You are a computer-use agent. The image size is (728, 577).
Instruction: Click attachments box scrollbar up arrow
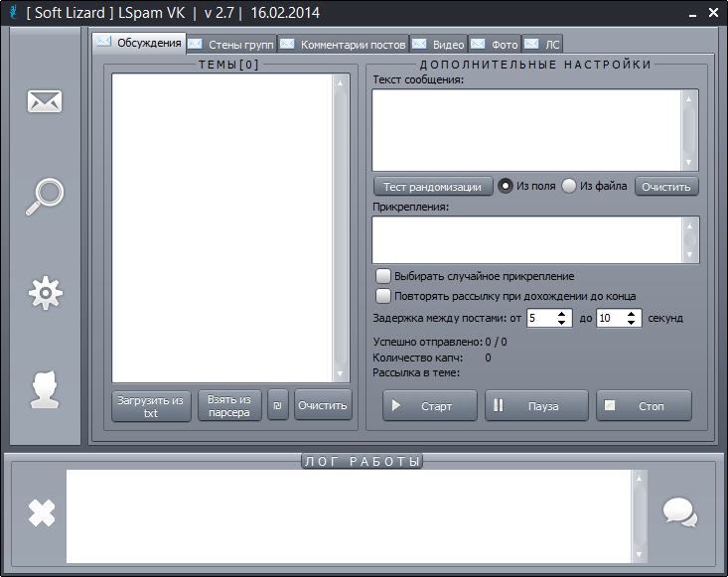coord(690,225)
